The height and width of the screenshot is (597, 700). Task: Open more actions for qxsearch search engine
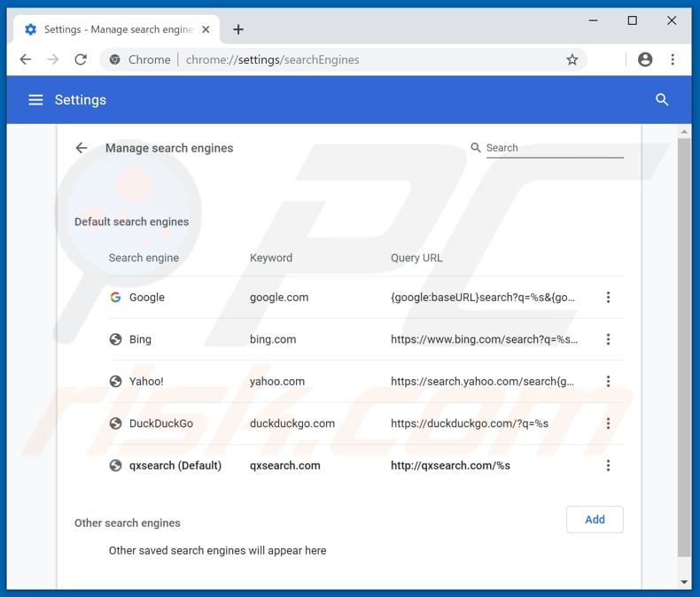click(608, 465)
